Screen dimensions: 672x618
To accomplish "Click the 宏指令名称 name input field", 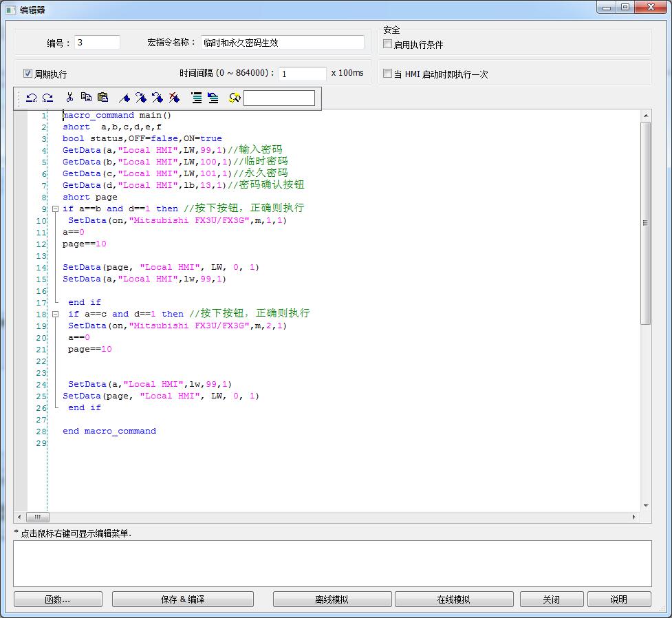I will (282, 43).
